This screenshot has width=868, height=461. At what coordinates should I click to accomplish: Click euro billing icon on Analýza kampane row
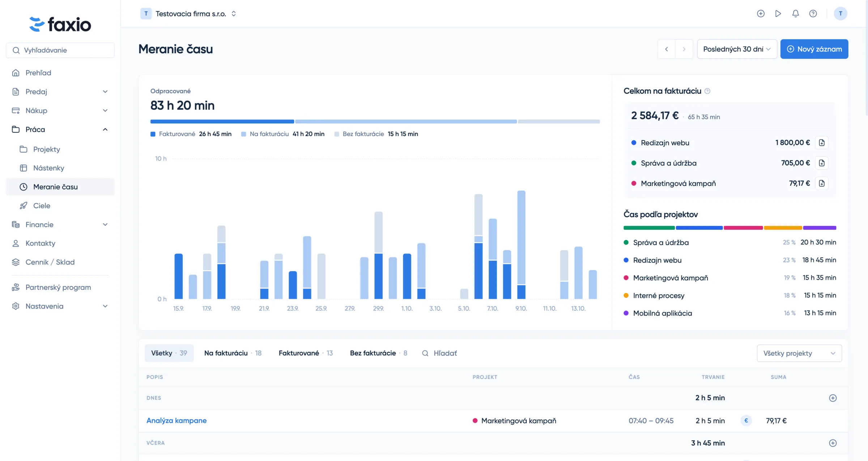click(746, 420)
